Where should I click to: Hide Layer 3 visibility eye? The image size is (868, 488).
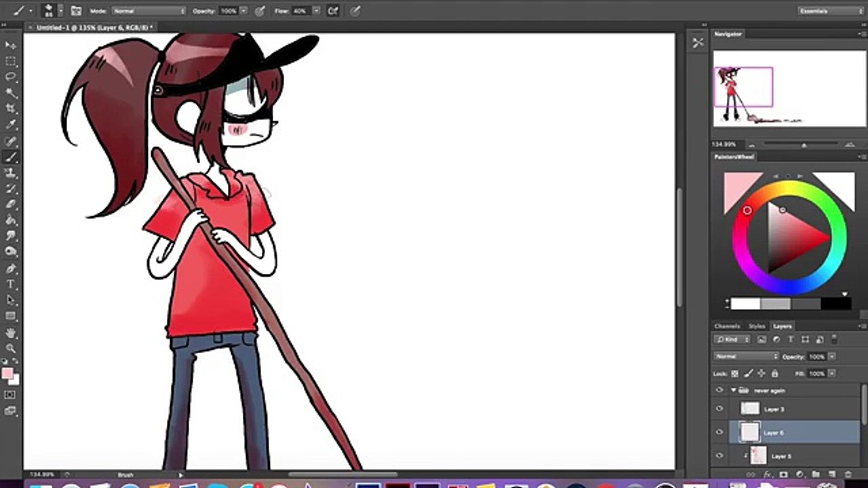719,409
